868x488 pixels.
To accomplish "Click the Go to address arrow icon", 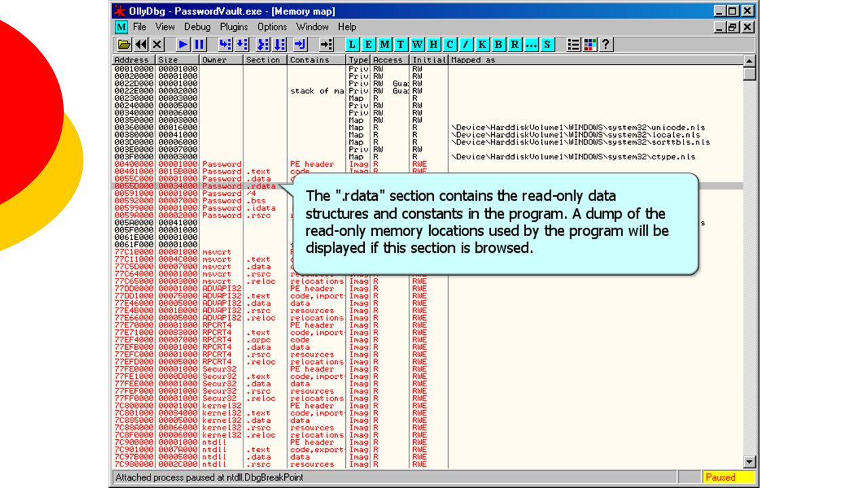I will click(x=327, y=45).
